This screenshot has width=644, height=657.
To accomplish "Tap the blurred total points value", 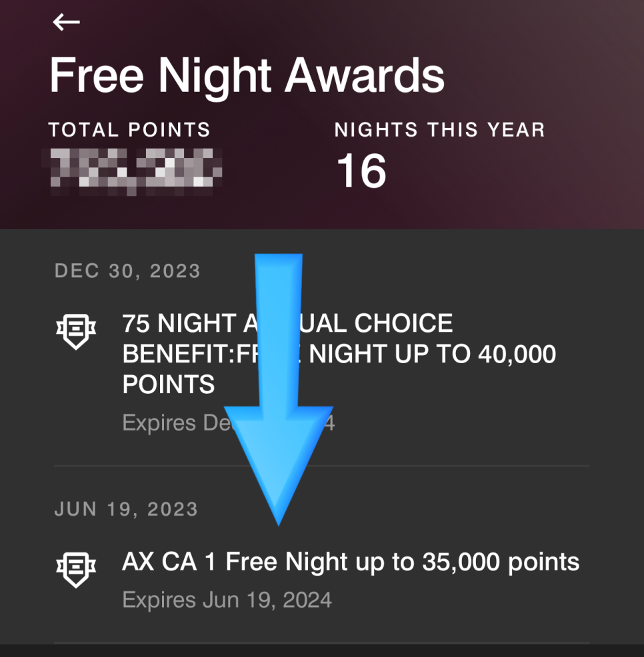I will point(132,171).
